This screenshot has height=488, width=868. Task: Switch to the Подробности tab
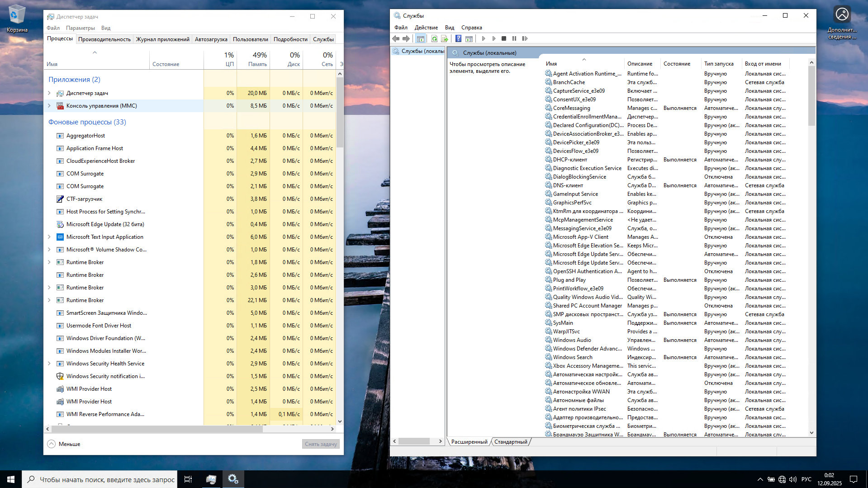coord(290,39)
